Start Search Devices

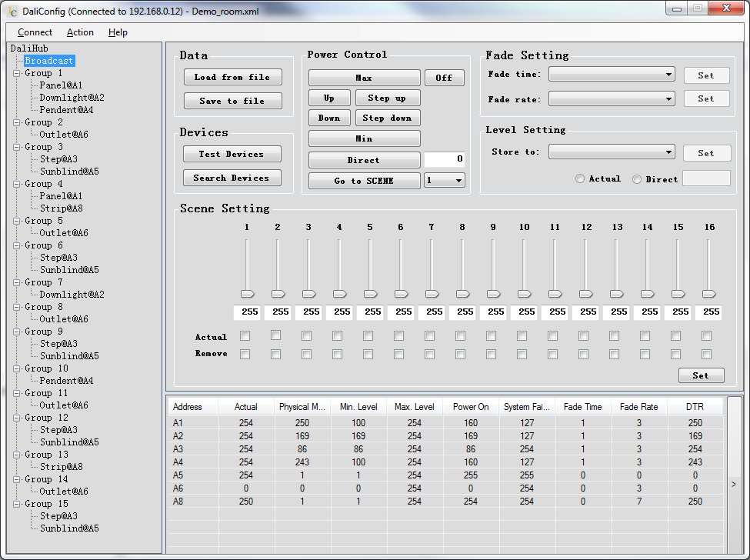[x=232, y=178]
